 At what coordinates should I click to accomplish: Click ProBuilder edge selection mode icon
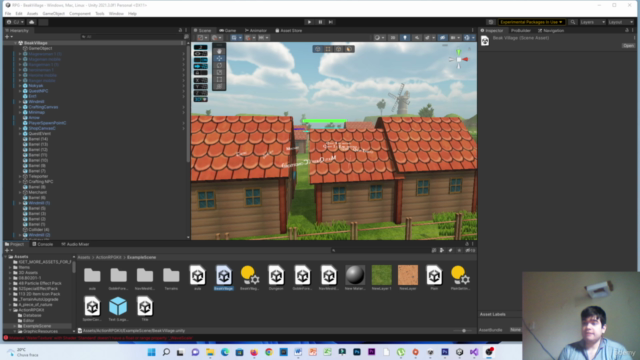(338, 49)
